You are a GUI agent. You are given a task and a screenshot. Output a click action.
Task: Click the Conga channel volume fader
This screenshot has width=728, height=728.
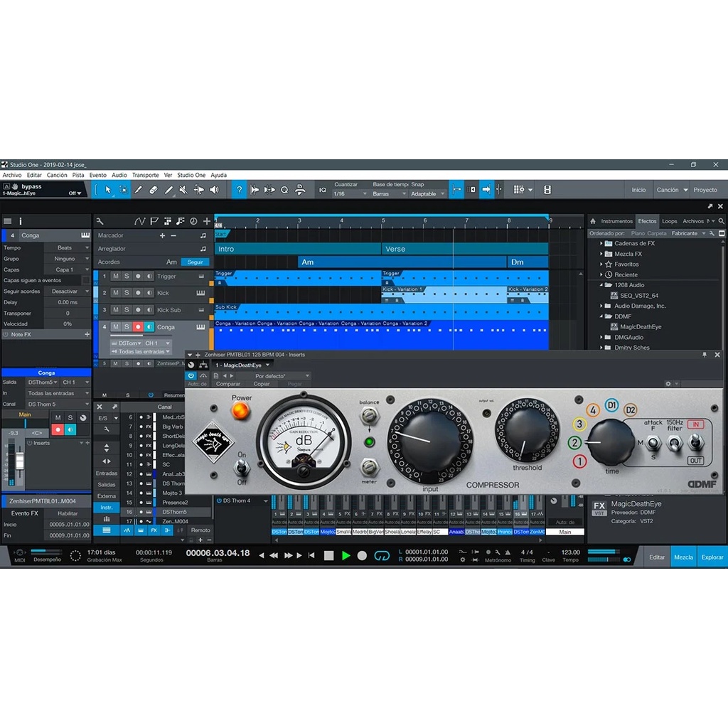tap(19, 461)
